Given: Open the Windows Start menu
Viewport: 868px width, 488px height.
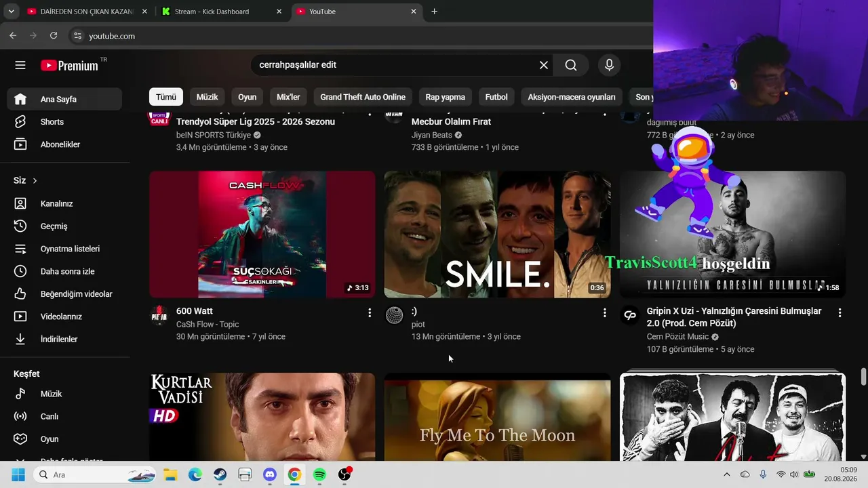Looking at the screenshot, I should click(18, 474).
